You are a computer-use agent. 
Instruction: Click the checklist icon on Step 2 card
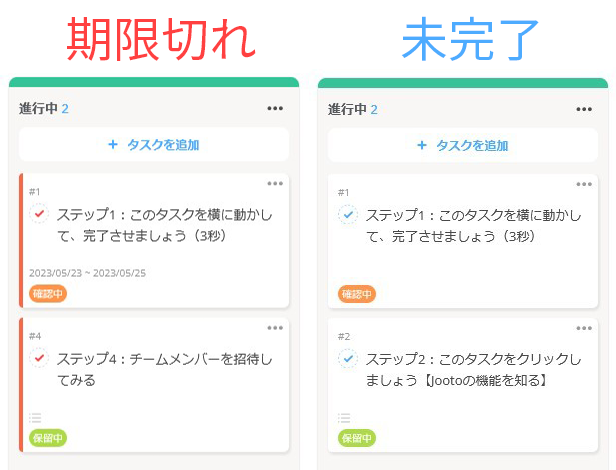[345, 418]
